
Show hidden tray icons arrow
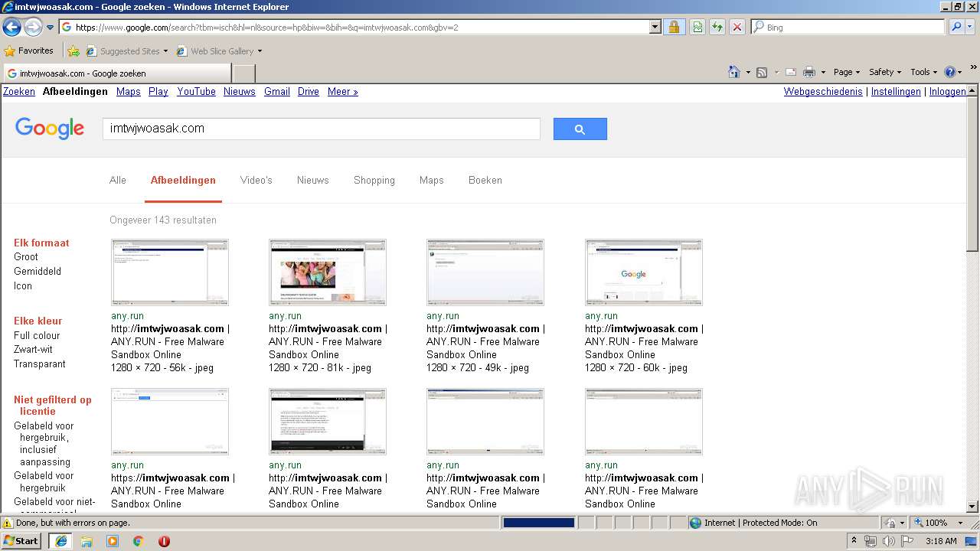point(854,541)
